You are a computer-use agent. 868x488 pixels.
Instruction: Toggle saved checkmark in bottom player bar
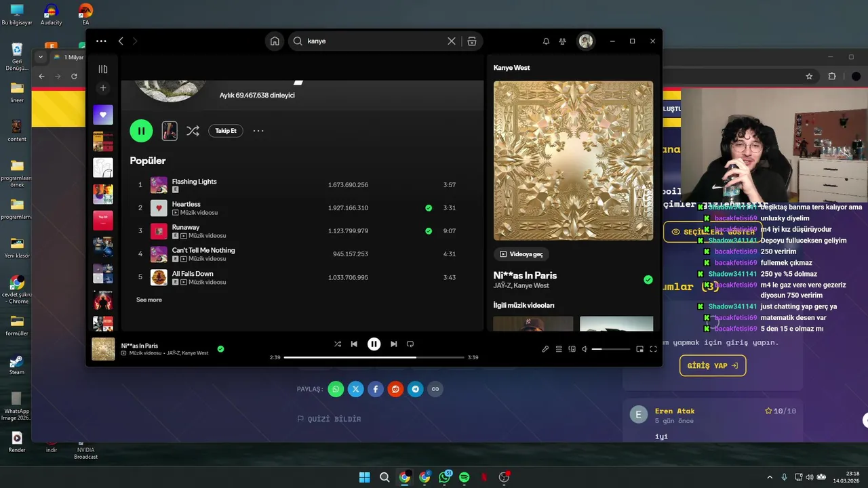coord(220,349)
